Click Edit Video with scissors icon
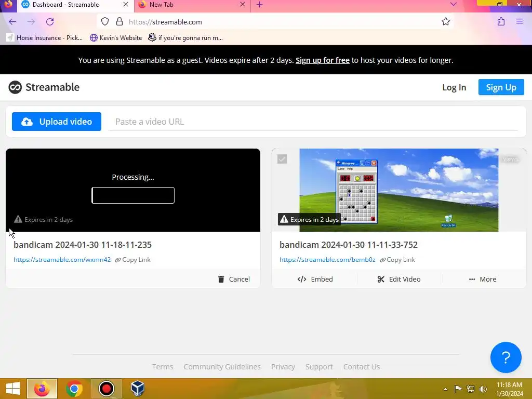This screenshot has width=532, height=399. 399,279
